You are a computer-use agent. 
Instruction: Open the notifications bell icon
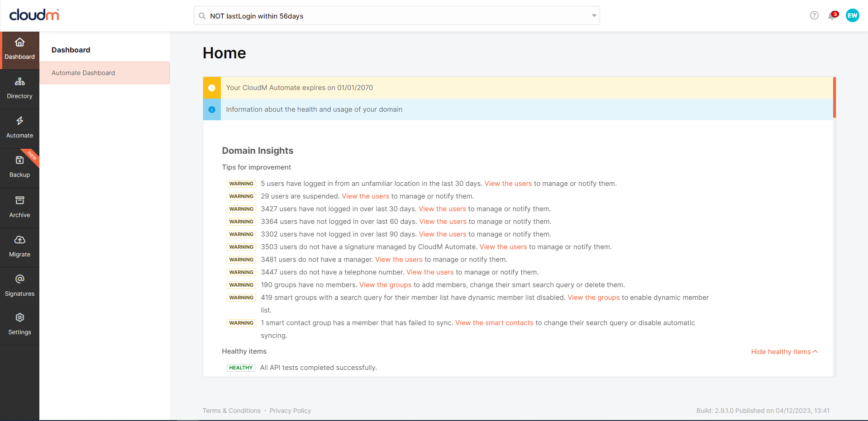click(832, 16)
